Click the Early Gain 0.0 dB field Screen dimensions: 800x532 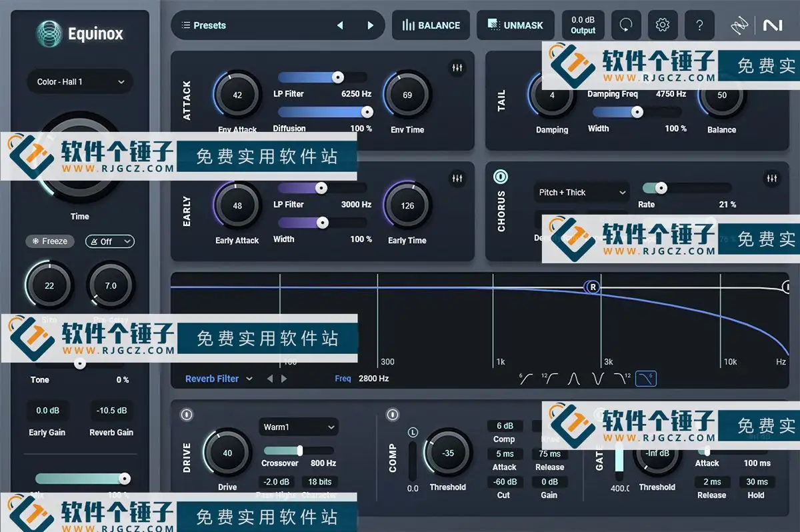47,411
